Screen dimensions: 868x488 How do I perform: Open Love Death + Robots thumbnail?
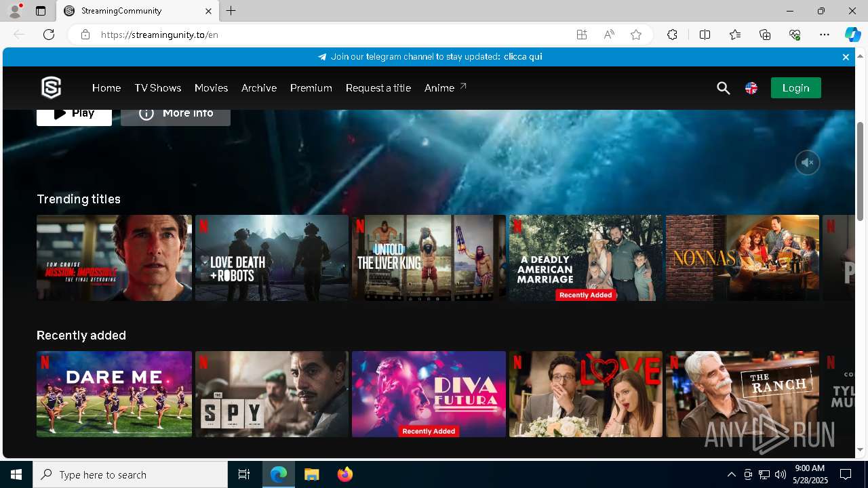tap(272, 258)
